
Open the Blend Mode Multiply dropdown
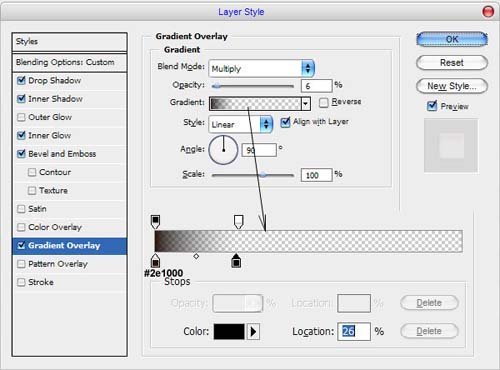(x=261, y=68)
